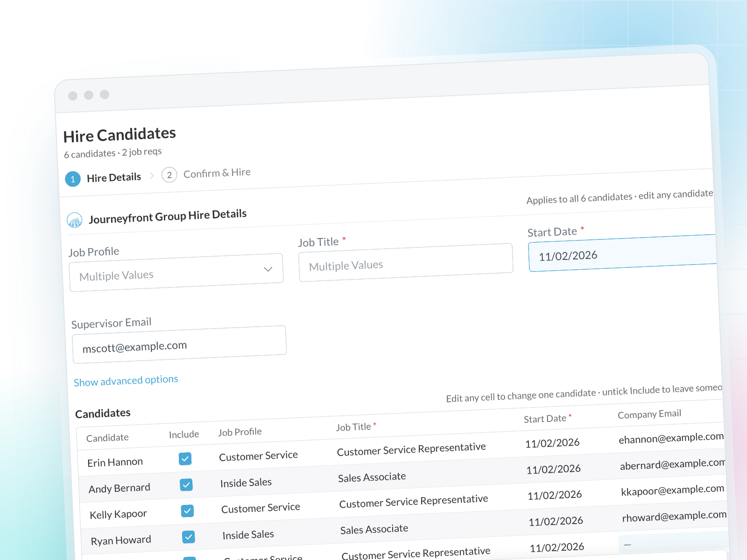
Task: Untick Include checkbox for Andy Bernard
Action: (x=186, y=485)
